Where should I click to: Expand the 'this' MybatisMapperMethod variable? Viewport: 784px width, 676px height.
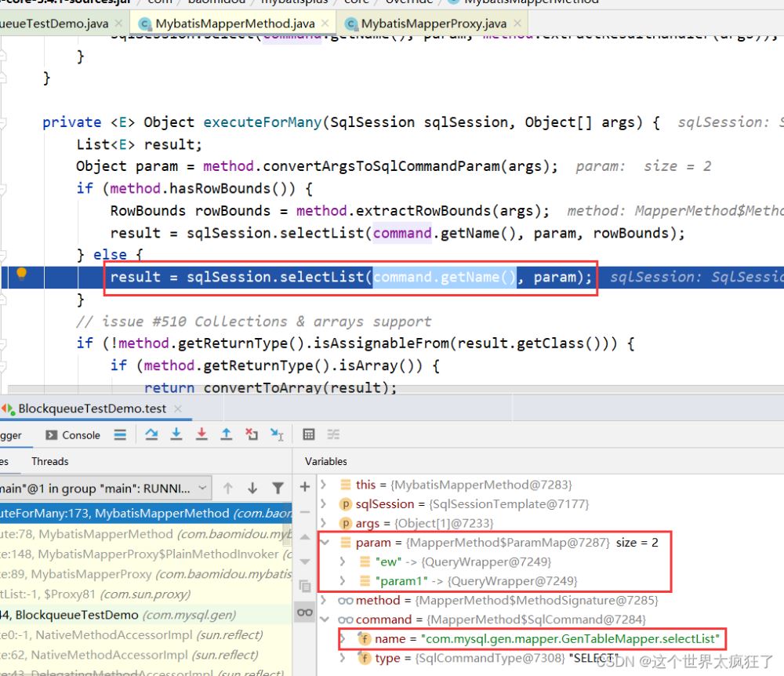324,485
